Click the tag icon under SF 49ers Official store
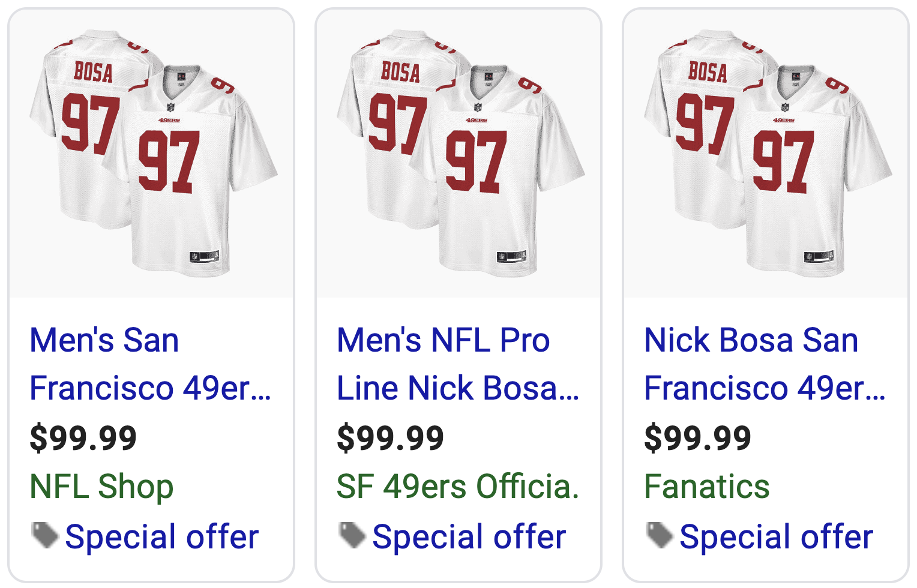917x588 pixels. (352, 535)
